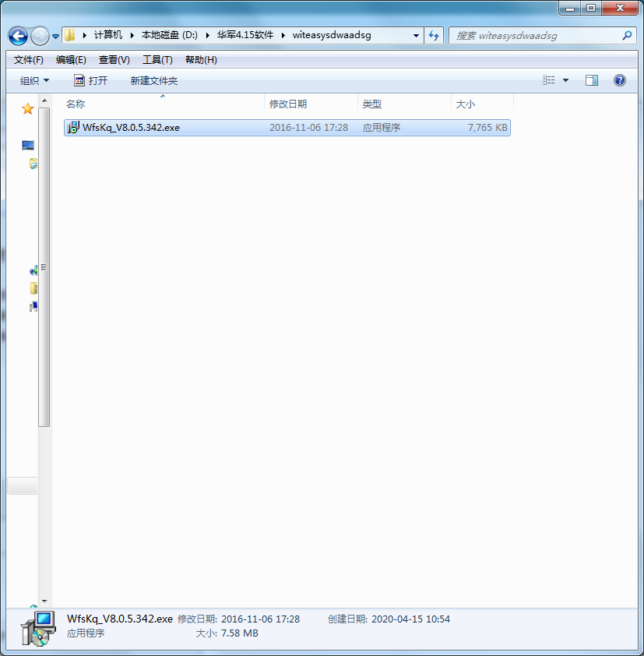Sort by the 大小 column header

point(483,104)
